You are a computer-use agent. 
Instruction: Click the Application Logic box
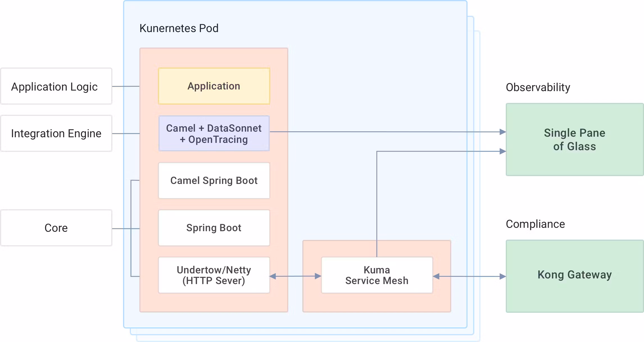tap(56, 86)
